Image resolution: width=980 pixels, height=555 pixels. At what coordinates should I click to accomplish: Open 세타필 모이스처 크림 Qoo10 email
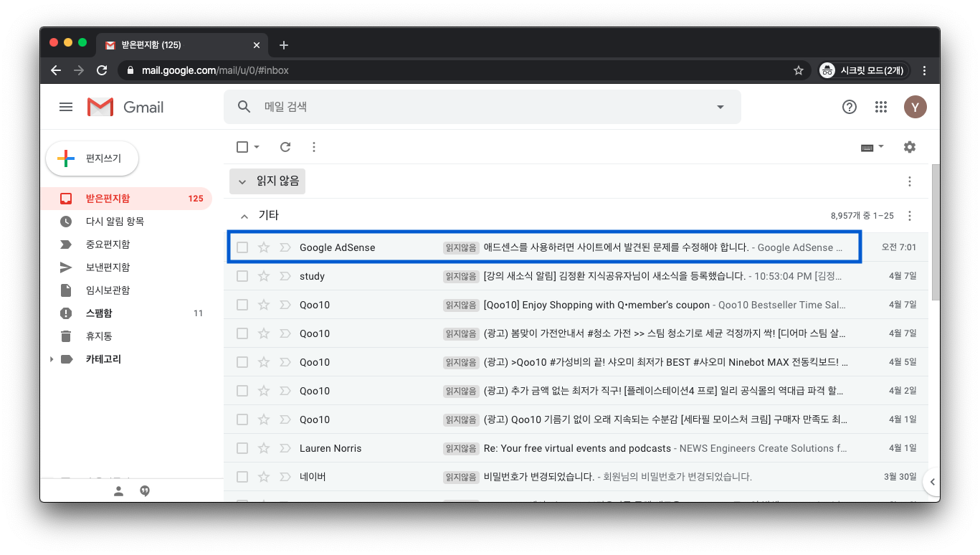576,419
